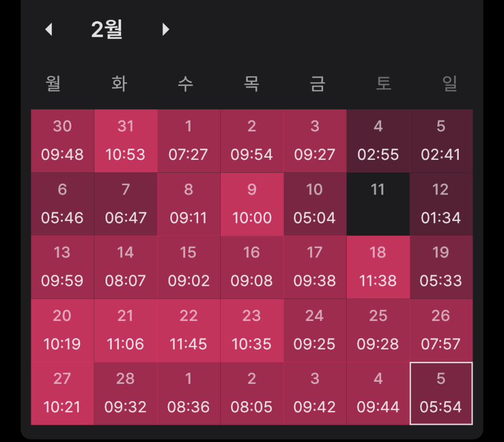This screenshot has height=442, width=504.
Task: Select highlighted day 5 with 05:54
Action: tap(441, 394)
